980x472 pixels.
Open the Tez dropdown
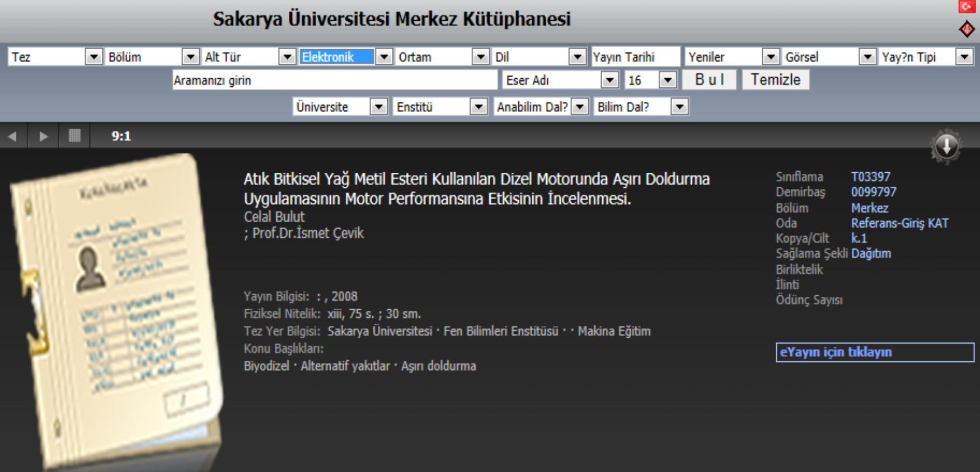point(55,56)
